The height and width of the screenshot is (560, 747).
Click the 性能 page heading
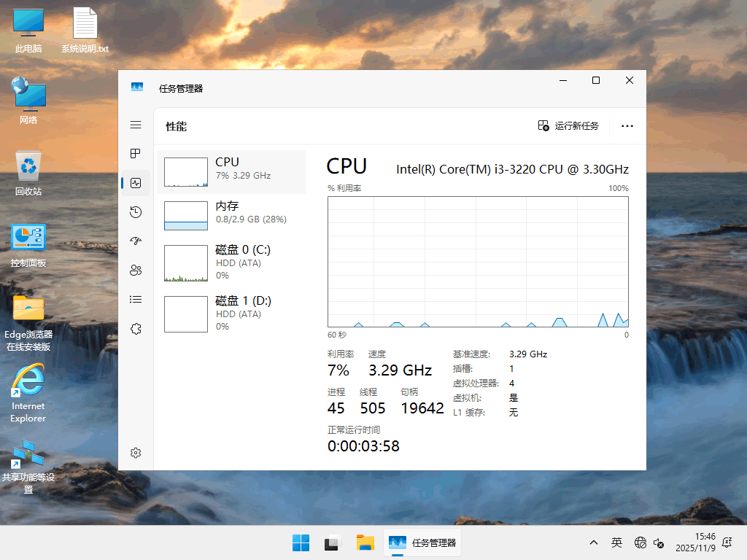[x=177, y=126]
